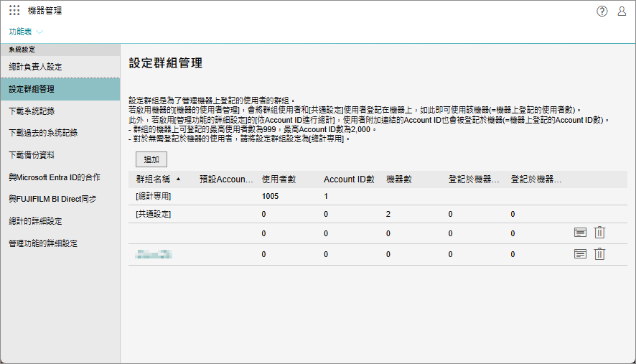
Task: Click the 追加 button
Action: pos(151,159)
